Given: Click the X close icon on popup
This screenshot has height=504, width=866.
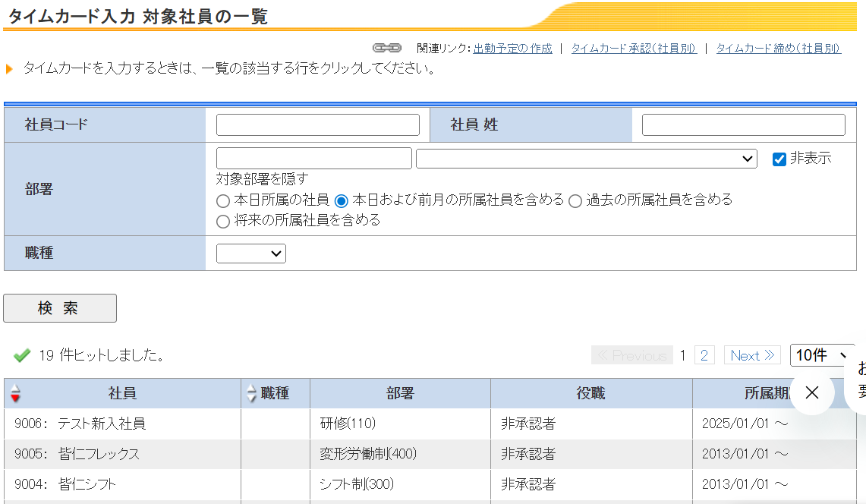Looking at the screenshot, I should click(812, 392).
